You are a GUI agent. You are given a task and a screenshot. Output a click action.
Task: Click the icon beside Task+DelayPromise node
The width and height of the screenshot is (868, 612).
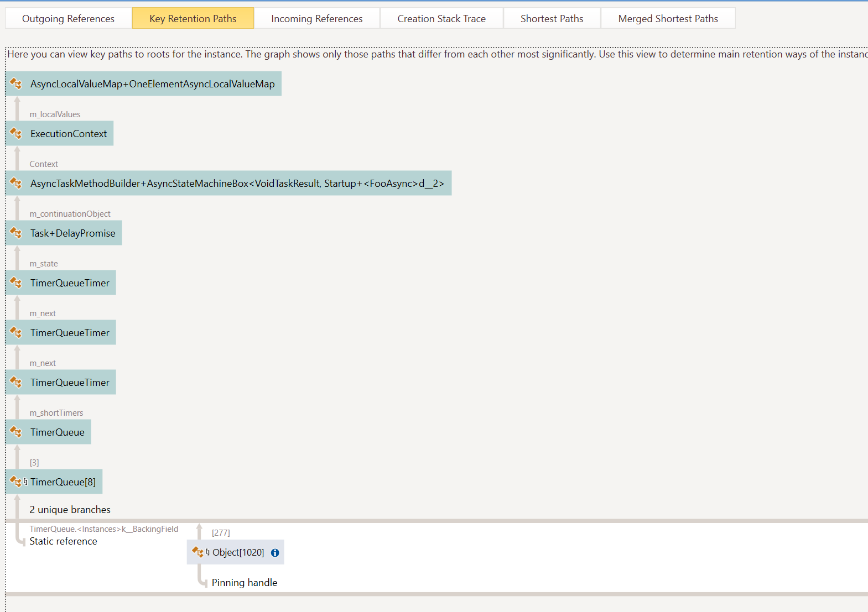pyautogui.click(x=16, y=233)
